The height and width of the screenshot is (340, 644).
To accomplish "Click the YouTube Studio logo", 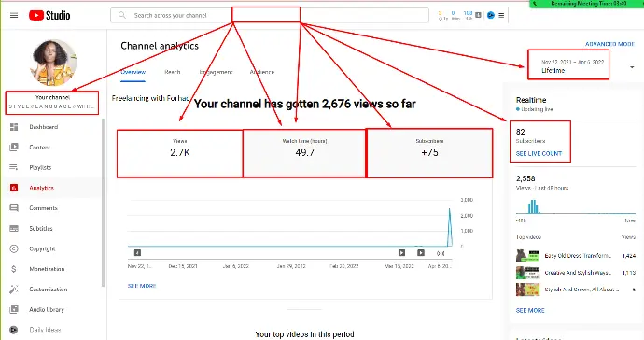I will (x=49, y=16).
